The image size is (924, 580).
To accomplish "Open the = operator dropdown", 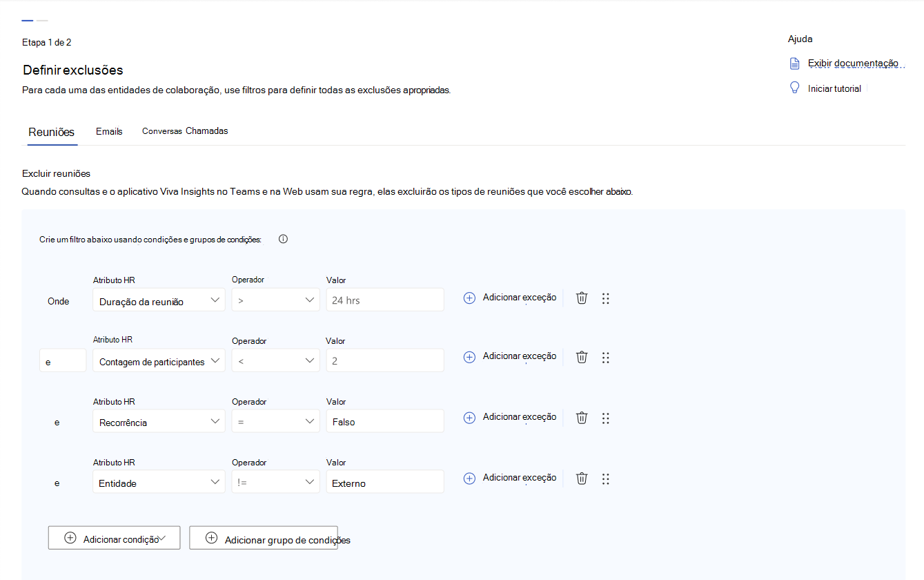I will (x=275, y=421).
